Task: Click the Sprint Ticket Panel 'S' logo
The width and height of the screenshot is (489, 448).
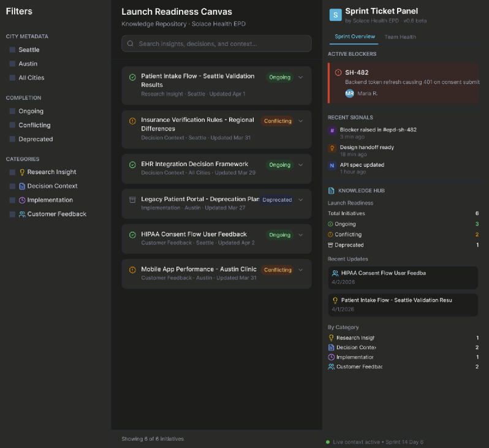Action: click(x=336, y=15)
